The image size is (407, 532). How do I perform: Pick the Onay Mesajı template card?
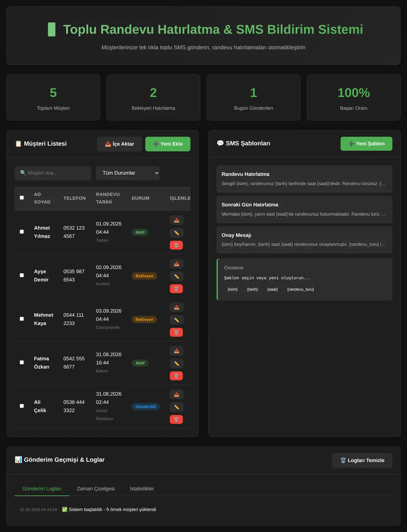point(304,240)
